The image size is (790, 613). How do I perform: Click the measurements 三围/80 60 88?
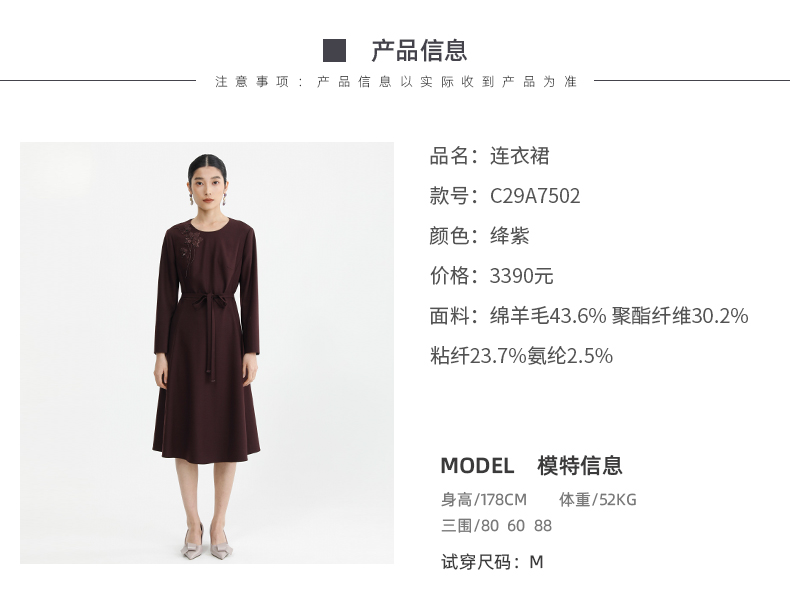(x=497, y=526)
